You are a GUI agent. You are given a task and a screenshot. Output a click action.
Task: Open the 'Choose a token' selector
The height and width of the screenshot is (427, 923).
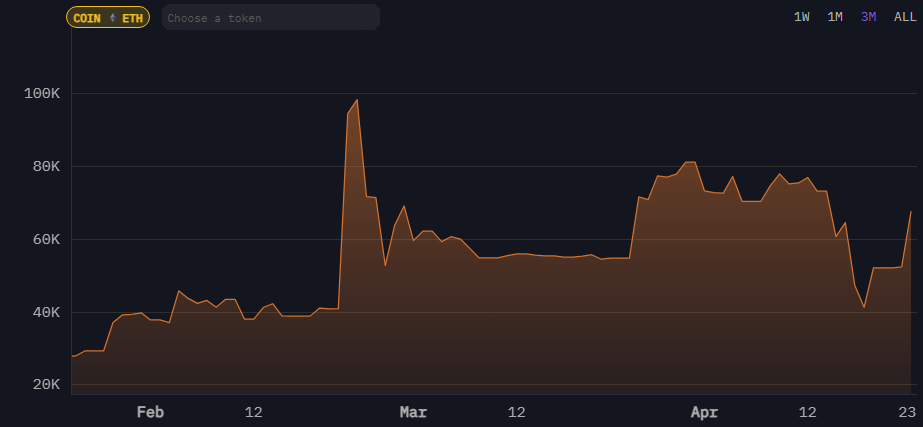(x=270, y=18)
